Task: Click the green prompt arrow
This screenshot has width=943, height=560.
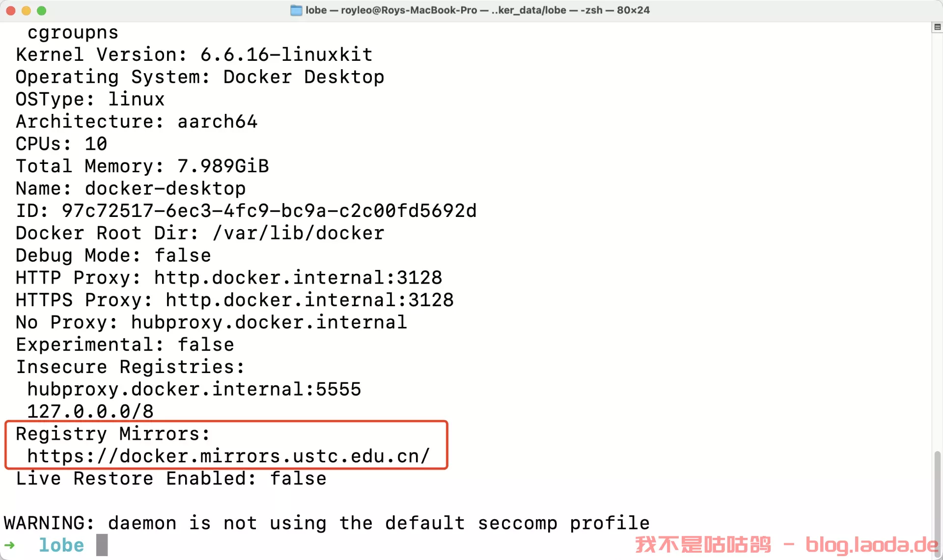Action: (x=9, y=545)
